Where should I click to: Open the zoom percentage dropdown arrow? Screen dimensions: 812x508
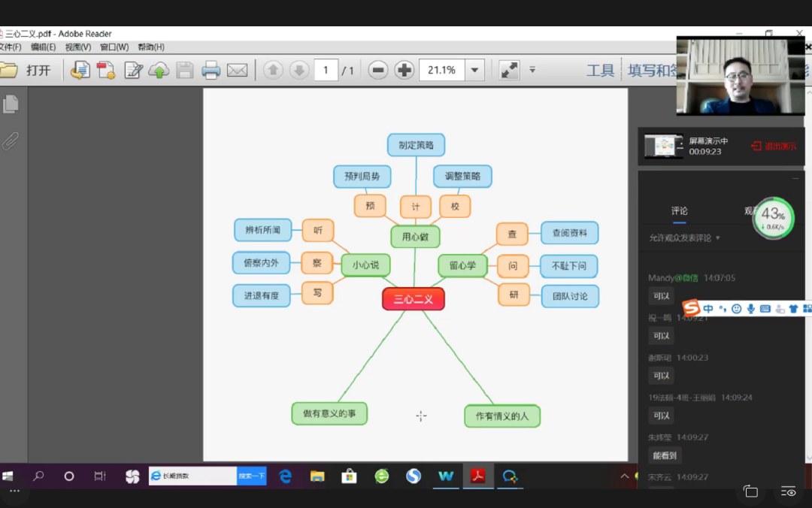pyautogui.click(x=474, y=71)
